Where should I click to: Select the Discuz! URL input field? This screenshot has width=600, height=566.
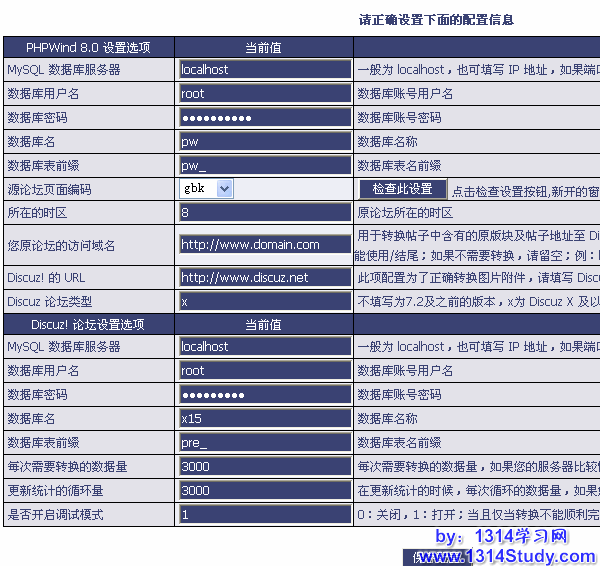click(264, 278)
